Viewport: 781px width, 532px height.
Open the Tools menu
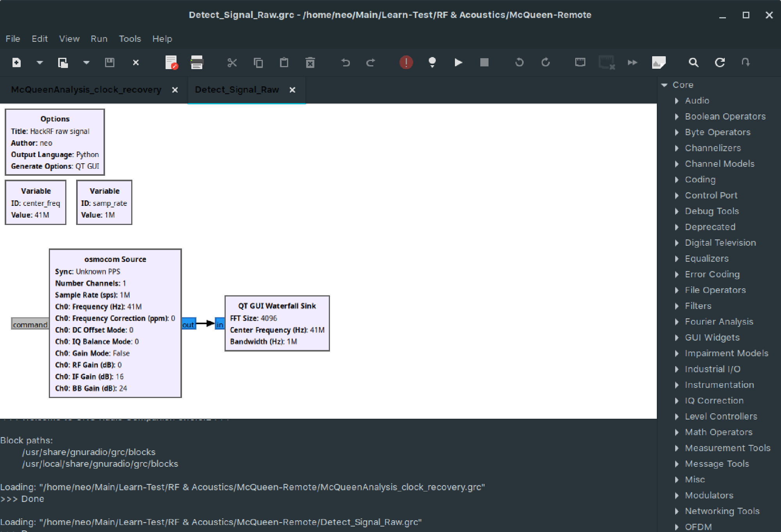pyautogui.click(x=130, y=39)
